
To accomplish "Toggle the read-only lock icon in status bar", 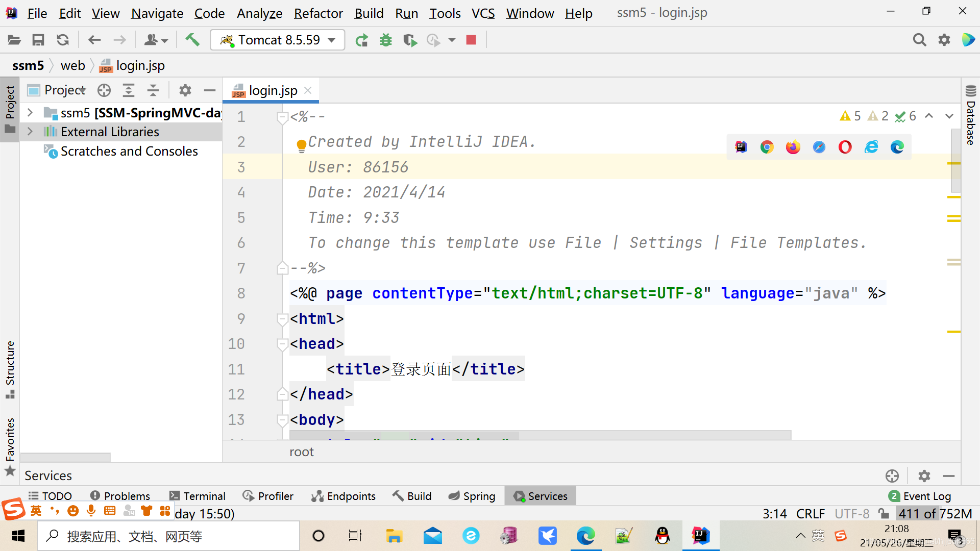I will pos(884,513).
